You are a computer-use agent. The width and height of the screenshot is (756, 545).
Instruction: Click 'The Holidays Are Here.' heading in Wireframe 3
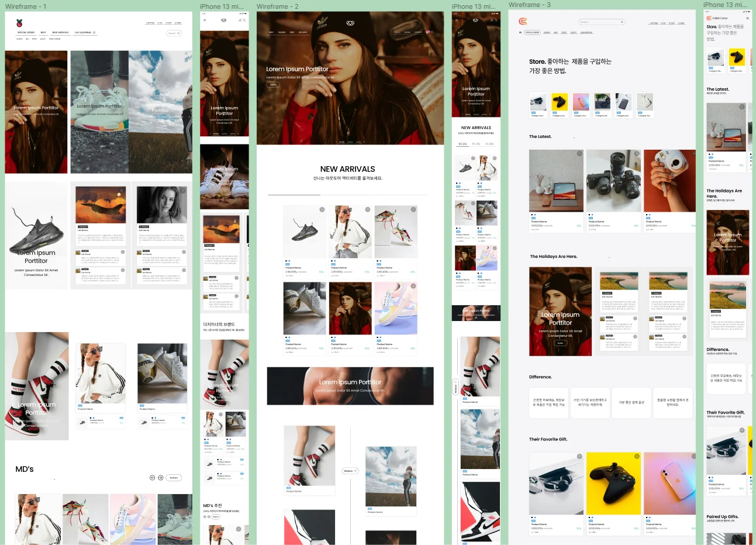553,257
